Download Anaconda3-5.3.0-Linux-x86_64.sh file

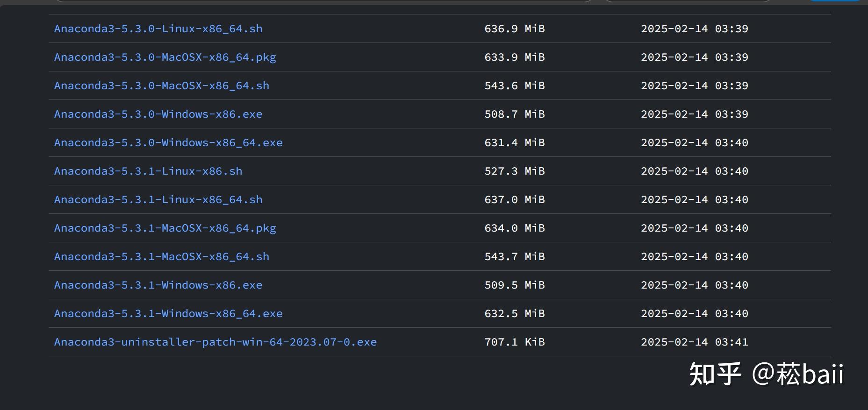pyautogui.click(x=158, y=28)
